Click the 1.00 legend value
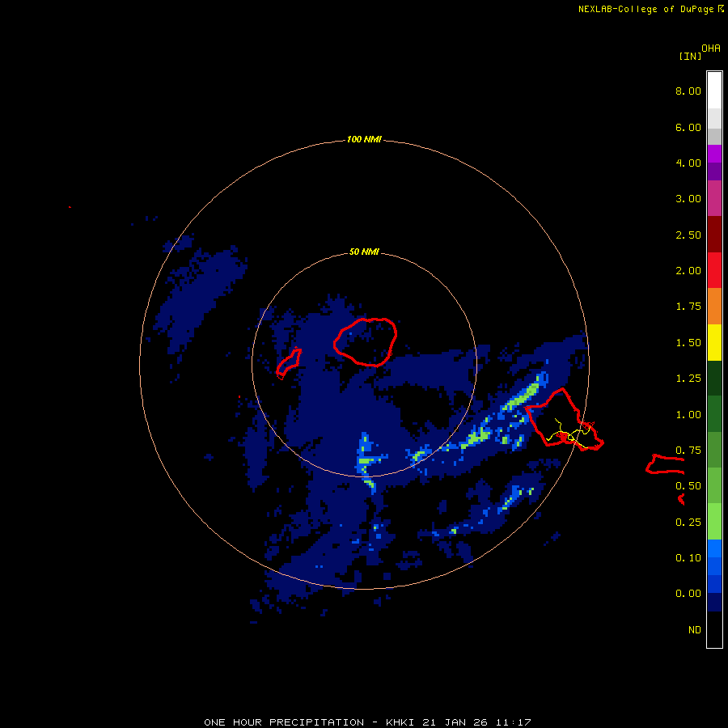The height and width of the screenshot is (728, 728). point(688,415)
